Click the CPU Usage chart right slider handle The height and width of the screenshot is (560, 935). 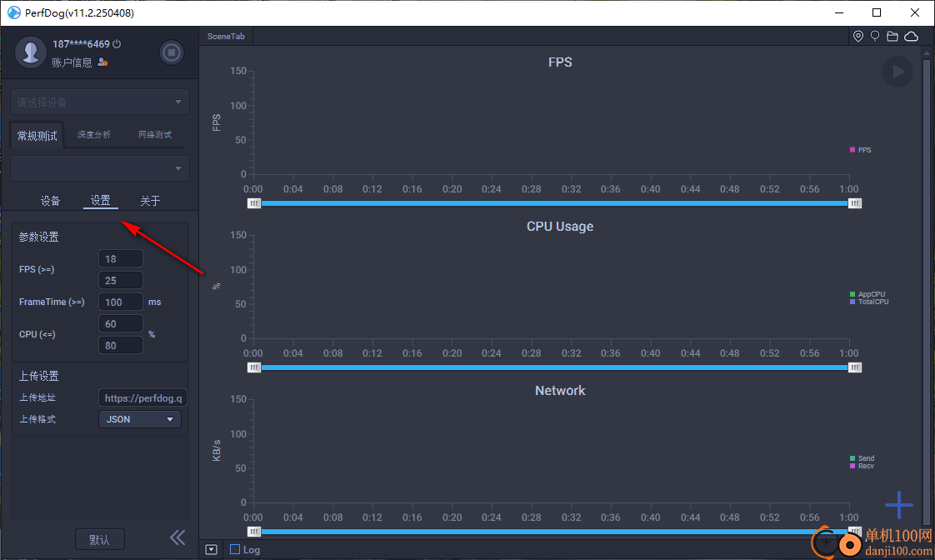click(854, 367)
